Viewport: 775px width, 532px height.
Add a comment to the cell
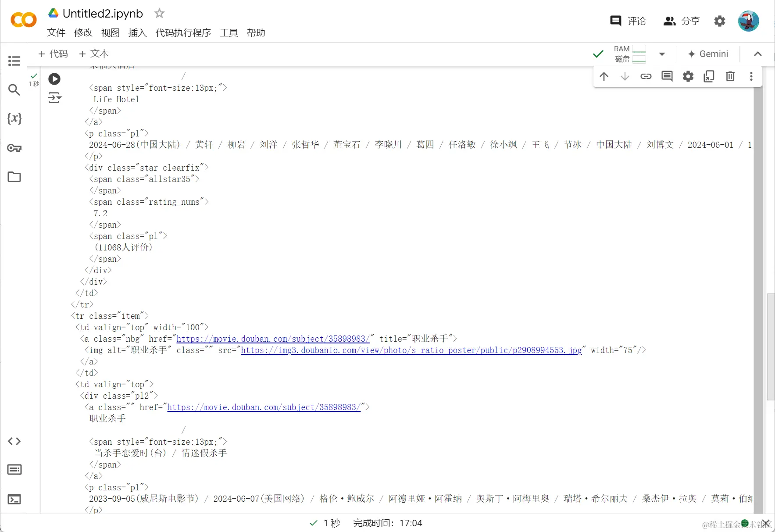(x=667, y=76)
